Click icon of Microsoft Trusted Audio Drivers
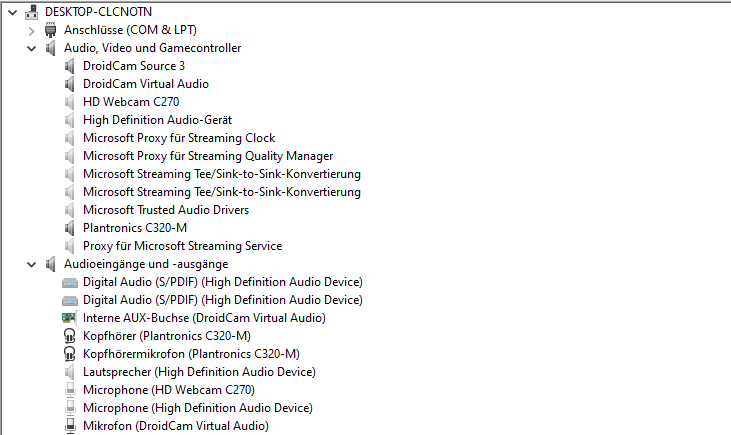 click(69, 210)
